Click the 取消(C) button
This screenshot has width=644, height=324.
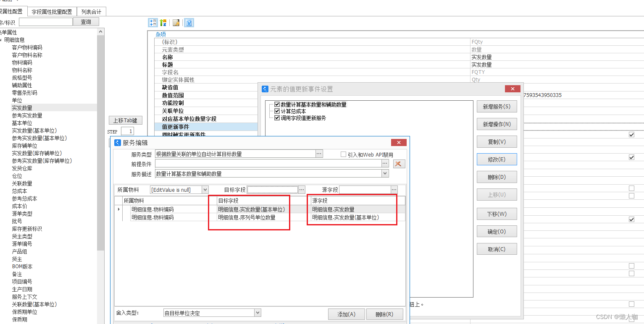pyautogui.click(x=497, y=249)
